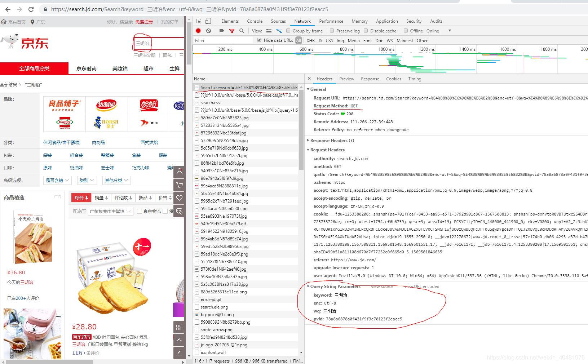Viewport: 588px width, 364px height.
Task: Click the view source link
Action: pos(382,287)
